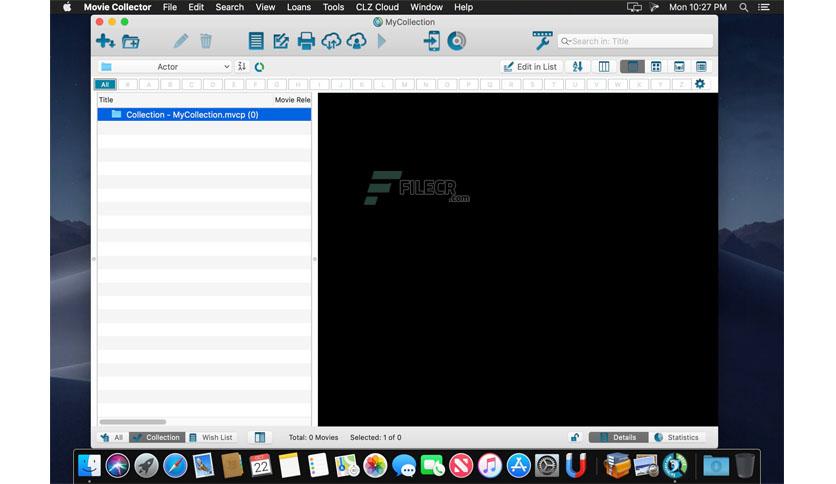Click the Add Movies plus icon
Screen dimensions: 836x484
(105, 41)
